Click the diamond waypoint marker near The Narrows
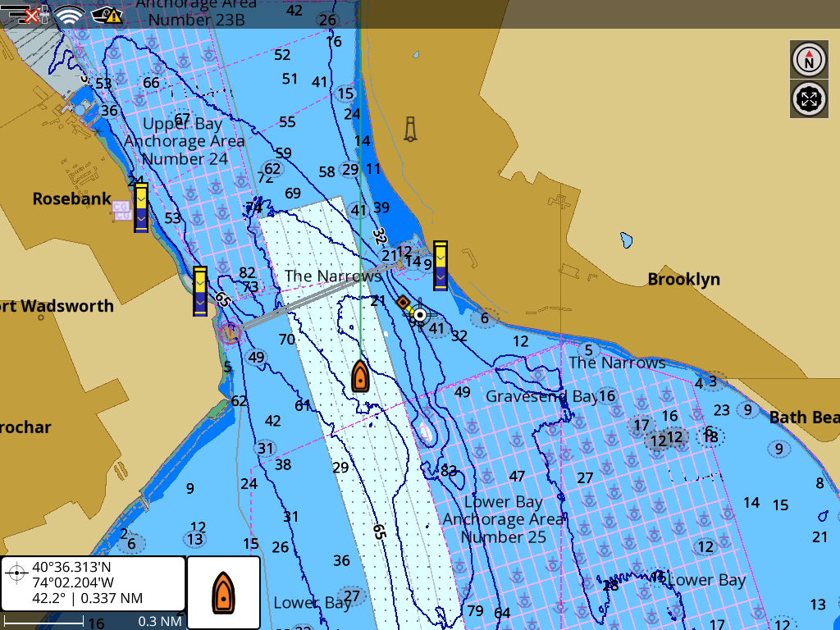 pyautogui.click(x=403, y=303)
